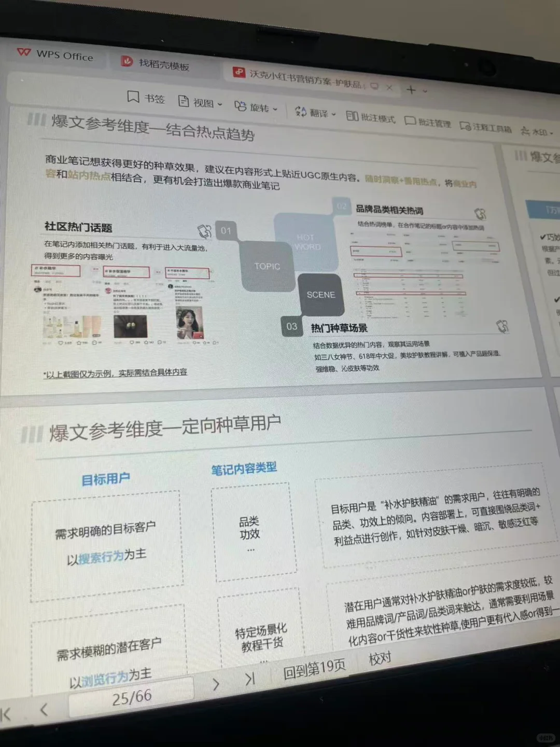This screenshot has height=747, width=560.
Task: Click the 特定场景化教程干货 box
Action: pos(261,637)
